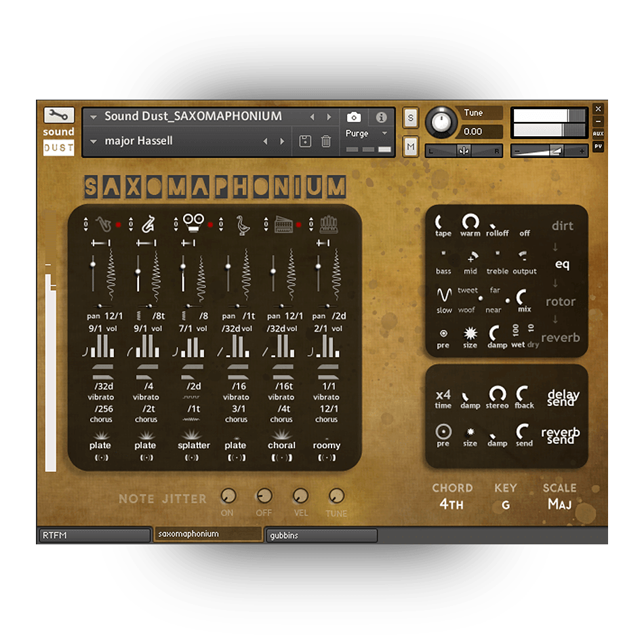Go to next instrument with right arrow

(x=329, y=117)
